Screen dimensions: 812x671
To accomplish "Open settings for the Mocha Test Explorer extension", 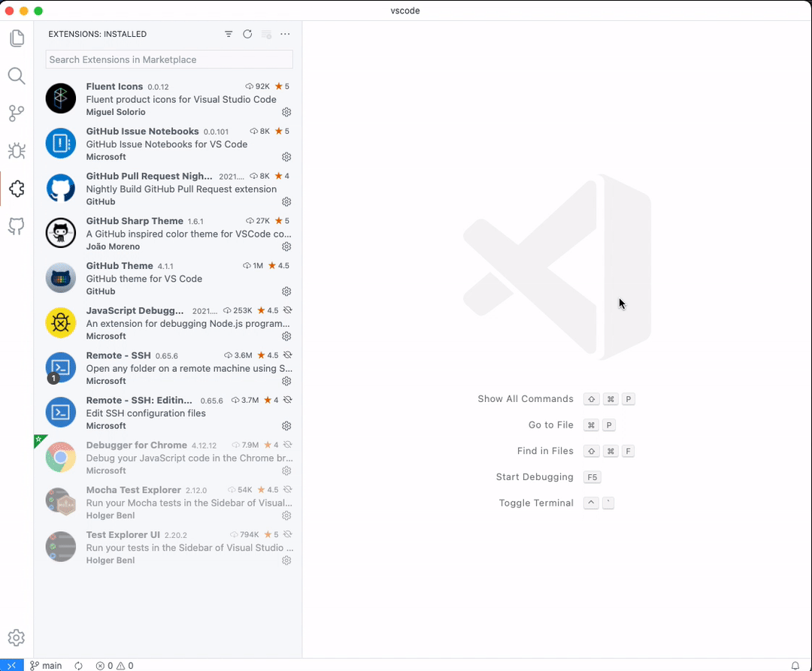I will tap(286, 515).
